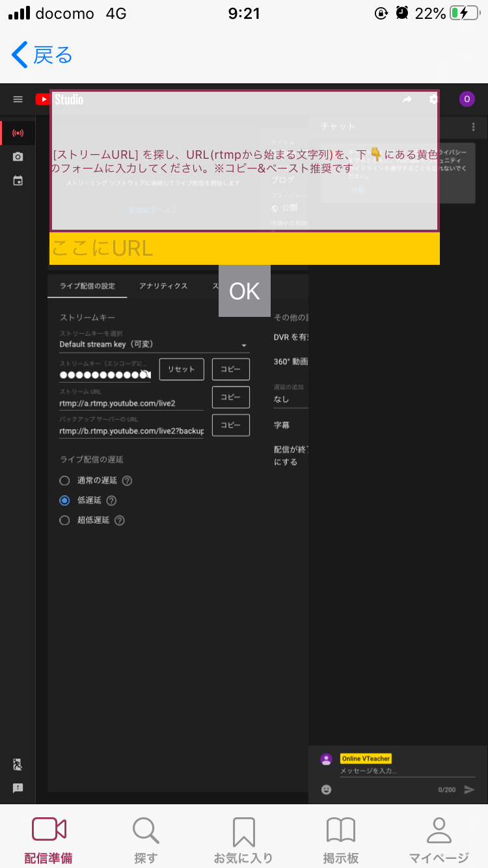The image size is (488, 868).
Task: Click the purple account avatar icon
Action: pyautogui.click(x=467, y=99)
